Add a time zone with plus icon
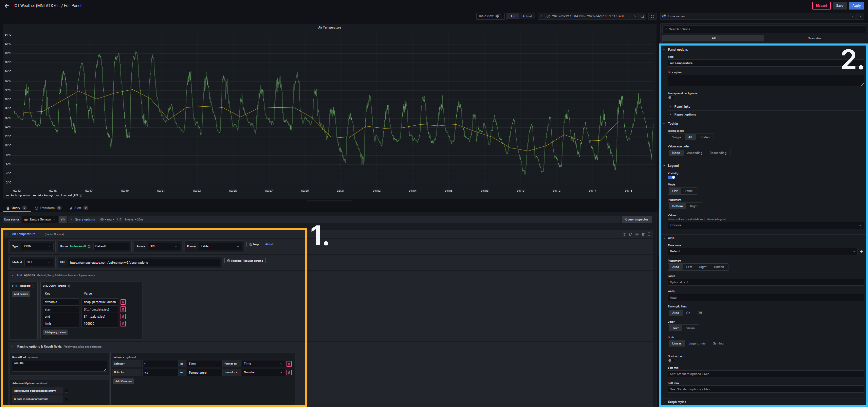Viewport: 868px width, 407px height. pyautogui.click(x=861, y=252)
